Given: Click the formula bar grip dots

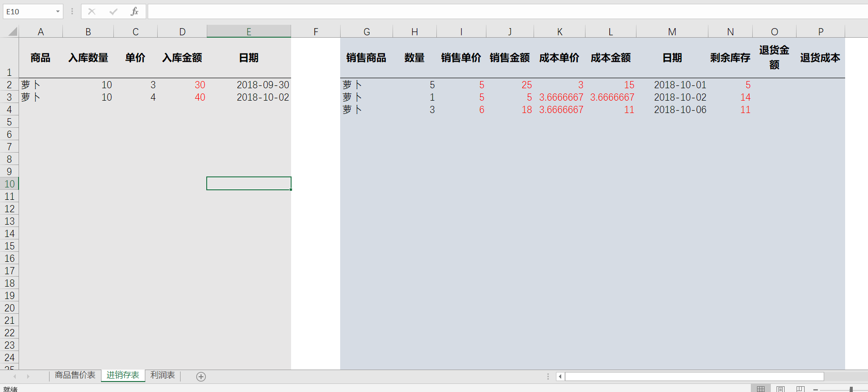Looking at the screenshot, I should point(72,11).
